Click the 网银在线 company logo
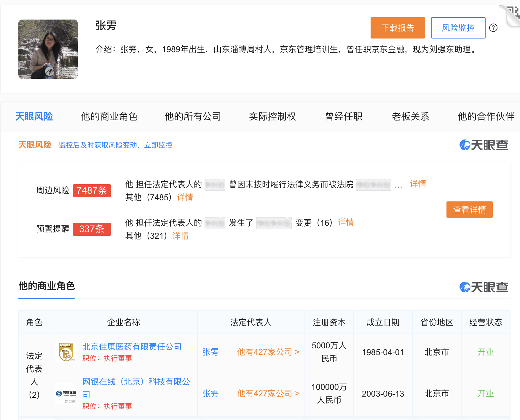Image resolution: width=520 pixels, height=420 pixels. coord(66,393)
